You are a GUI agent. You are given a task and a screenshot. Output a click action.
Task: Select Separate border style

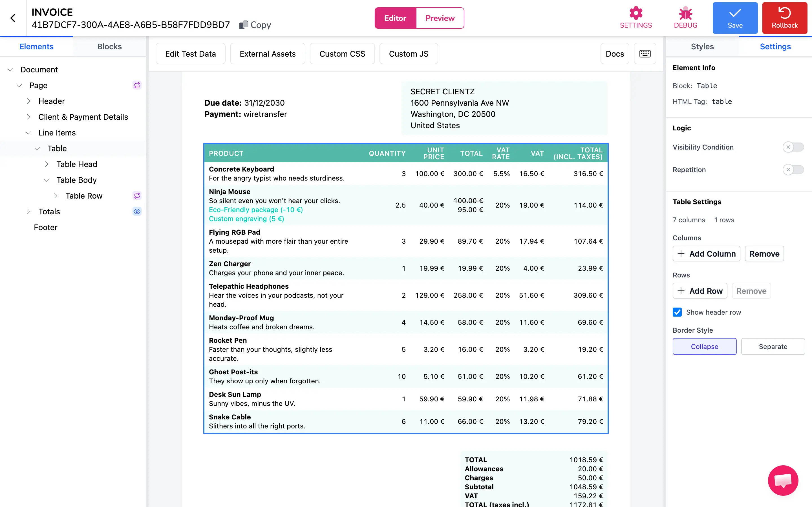[x=773, y=346]
